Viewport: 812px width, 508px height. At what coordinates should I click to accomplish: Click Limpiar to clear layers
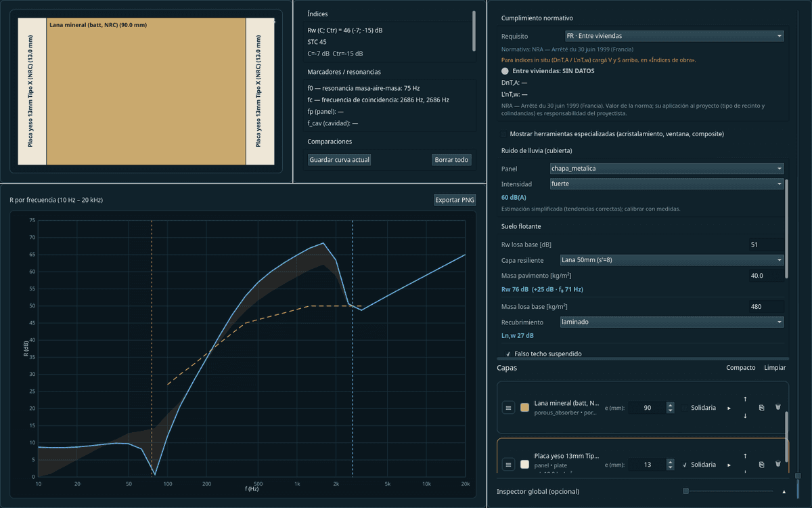coord(775,367)
